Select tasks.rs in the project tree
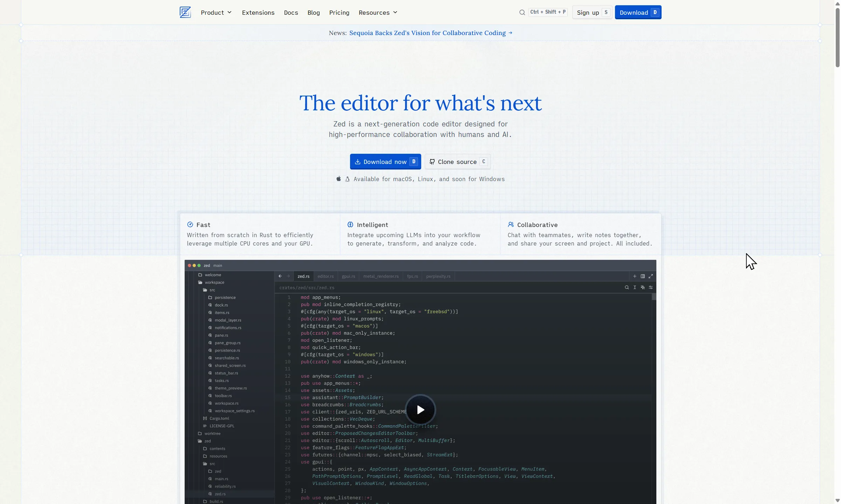This screenshot has width=841, height=504. coord(218,381)
